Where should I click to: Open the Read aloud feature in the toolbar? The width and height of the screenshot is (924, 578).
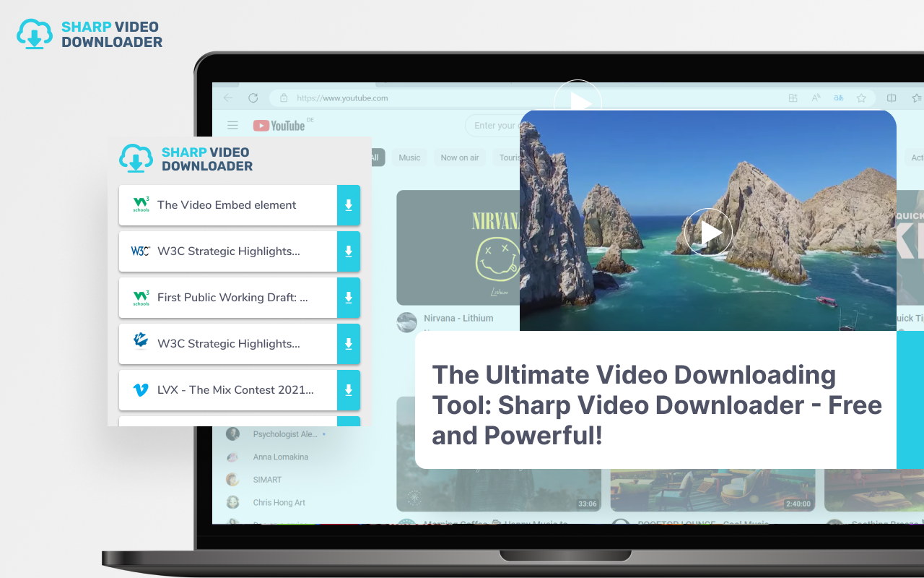[816, 98]
